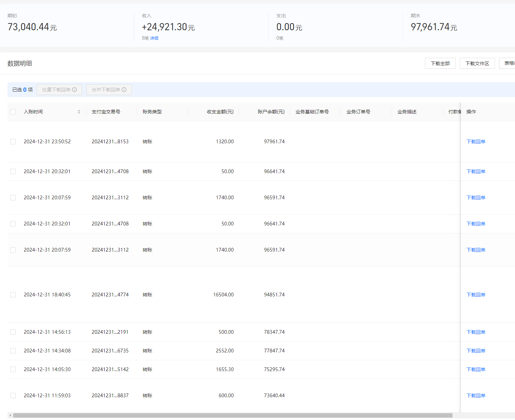Click the amount cell 16504.00

(x=224, y=295)
